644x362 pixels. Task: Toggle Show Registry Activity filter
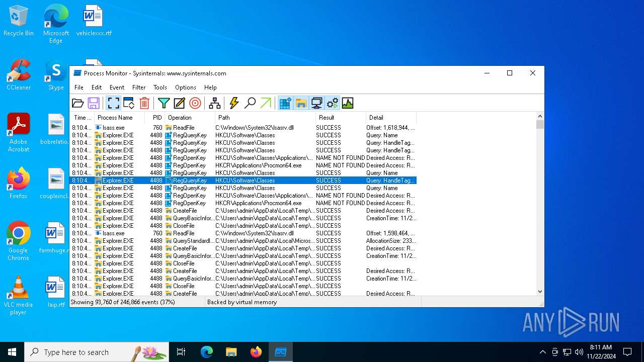pyautogui.click(x=285, y=103)
